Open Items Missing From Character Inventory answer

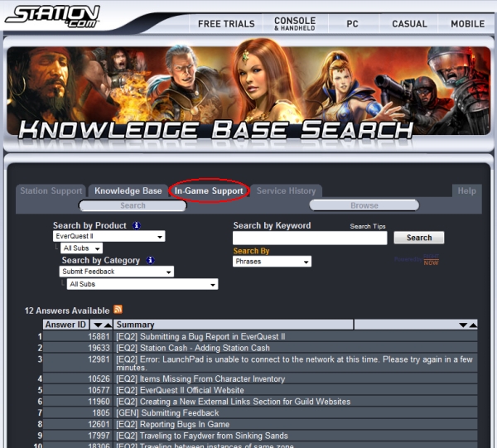point(200,379)
